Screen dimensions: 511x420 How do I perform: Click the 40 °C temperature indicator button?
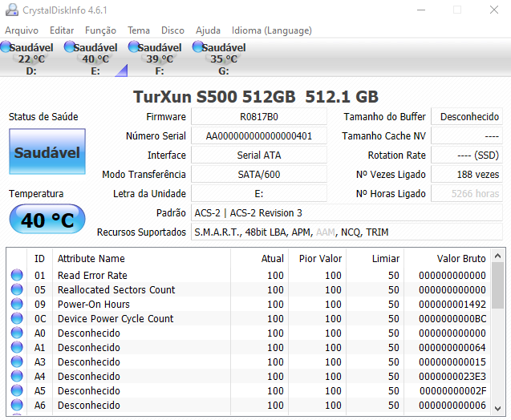click(x=47, y=219)
